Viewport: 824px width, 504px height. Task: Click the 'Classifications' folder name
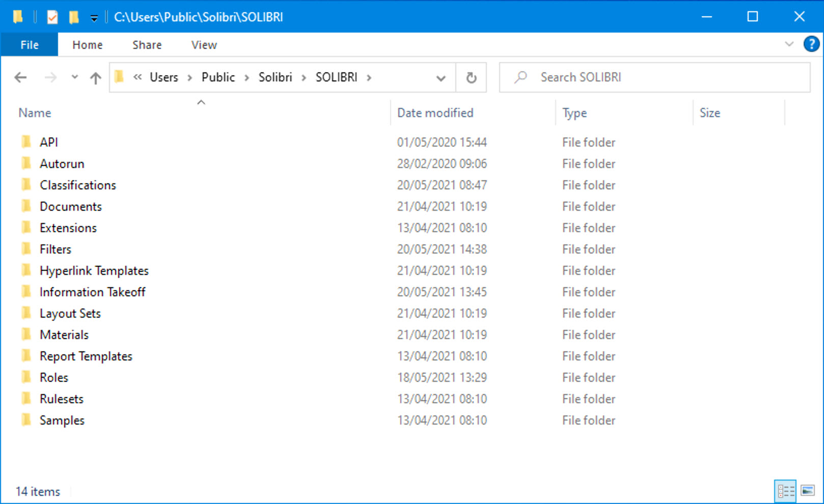point(78,185)
